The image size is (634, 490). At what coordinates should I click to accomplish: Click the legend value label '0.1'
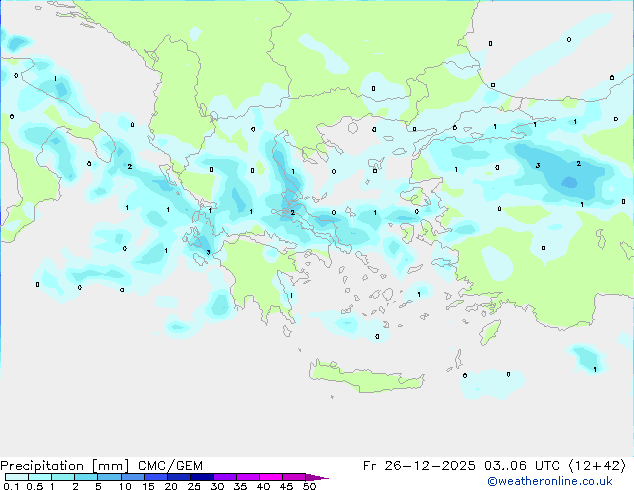click(11, 486)
